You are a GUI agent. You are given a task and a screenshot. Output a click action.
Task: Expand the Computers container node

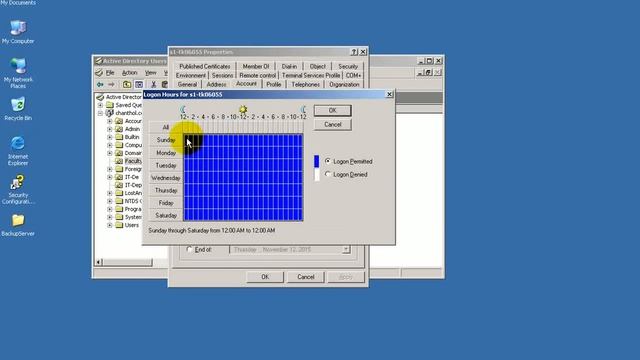click(x=109, y=145)
